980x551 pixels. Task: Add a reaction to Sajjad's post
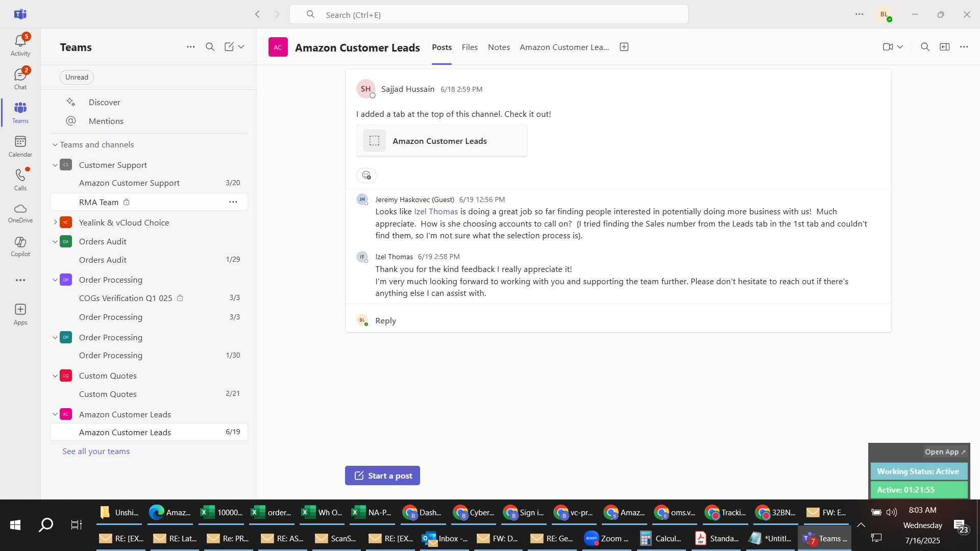(x=366, y=176)
